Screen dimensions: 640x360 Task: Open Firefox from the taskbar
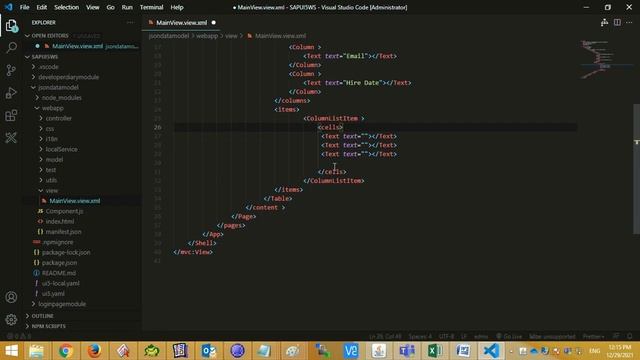coord(94,351)
